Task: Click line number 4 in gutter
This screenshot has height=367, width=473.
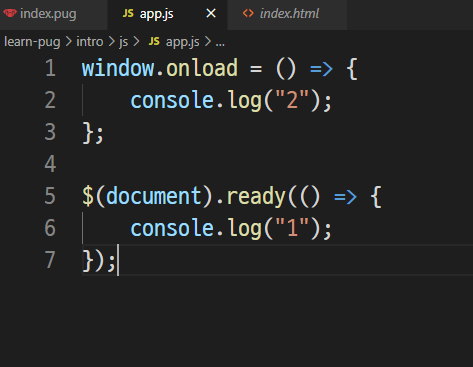Action: click(x=50, y=164)
